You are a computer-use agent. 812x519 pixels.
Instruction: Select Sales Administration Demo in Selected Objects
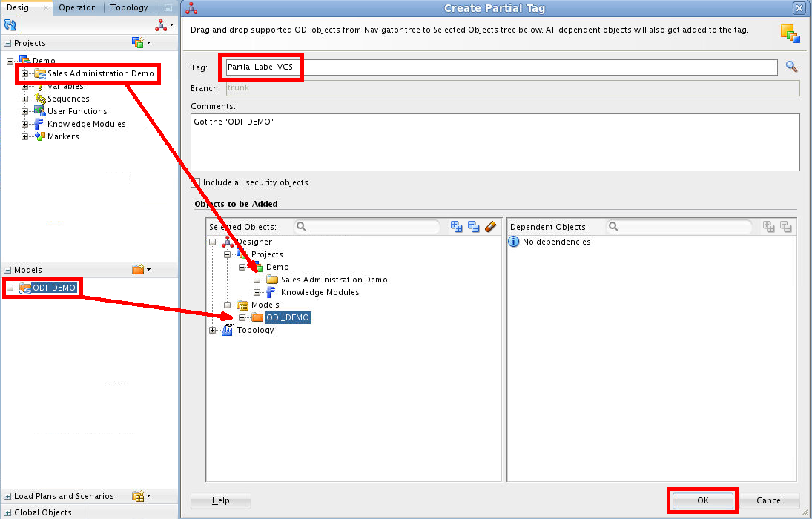[334, 280]
